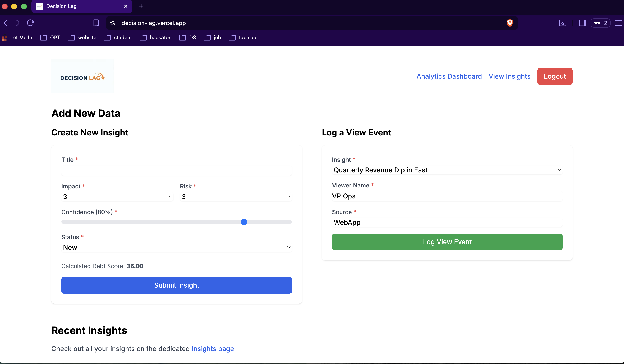Click the new tab plus icon
The height and width of the screenshot is (364, 624).
(141, 6)
